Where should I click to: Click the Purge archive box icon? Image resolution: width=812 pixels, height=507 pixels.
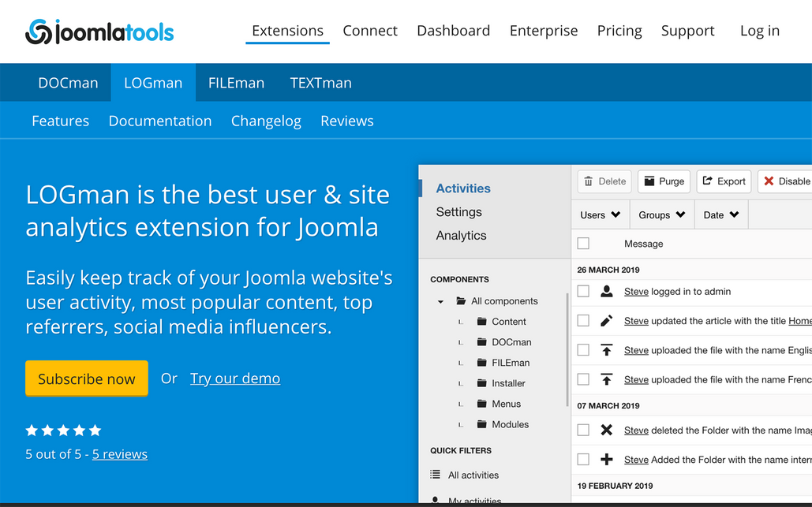tap(649, 181)
